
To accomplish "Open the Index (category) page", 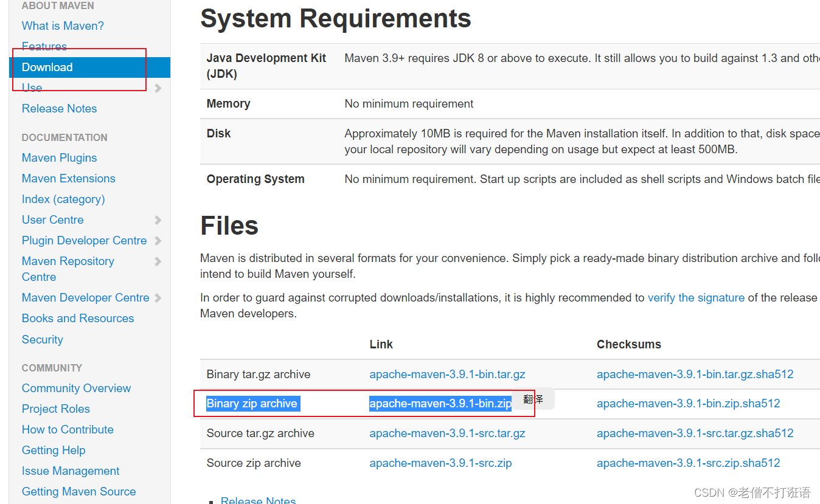I will [x=63, y=199].
